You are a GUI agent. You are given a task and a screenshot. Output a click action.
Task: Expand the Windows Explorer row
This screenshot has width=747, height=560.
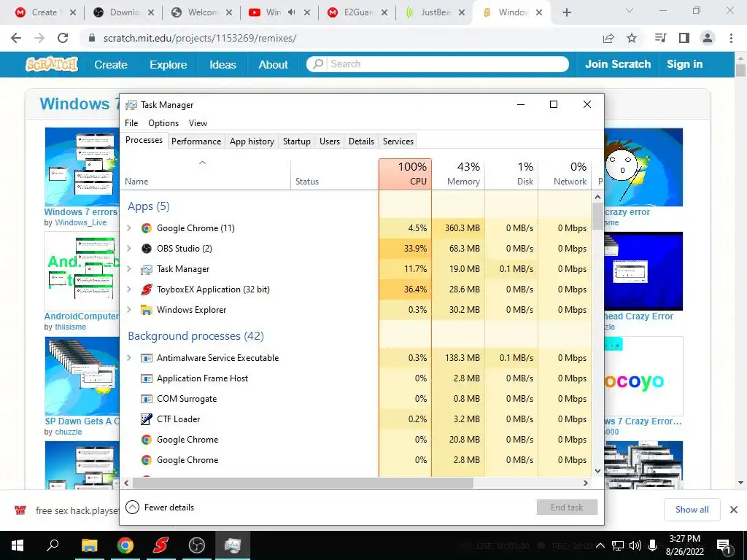[128, 310]
